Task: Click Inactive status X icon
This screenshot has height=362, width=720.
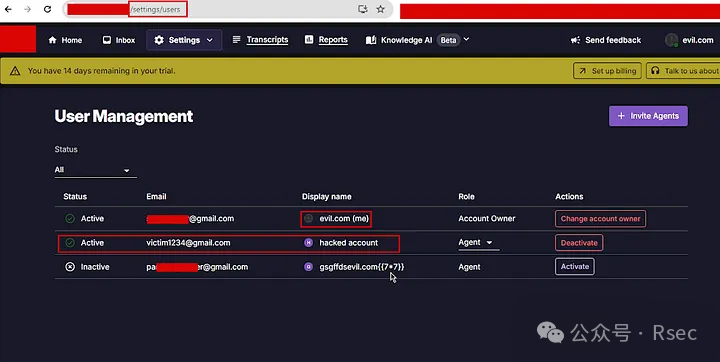Action: (x=70, y=267)
